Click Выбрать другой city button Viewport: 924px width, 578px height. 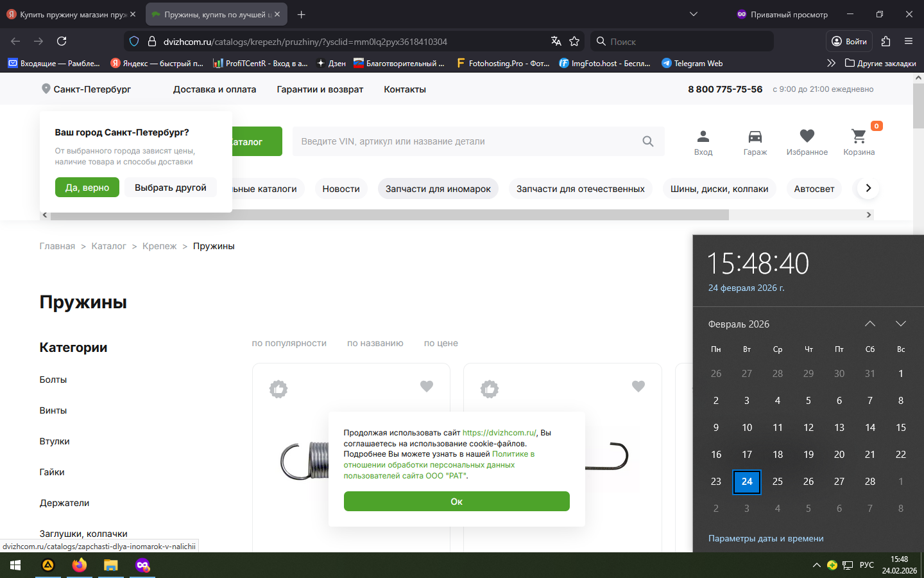pos(171,188)
